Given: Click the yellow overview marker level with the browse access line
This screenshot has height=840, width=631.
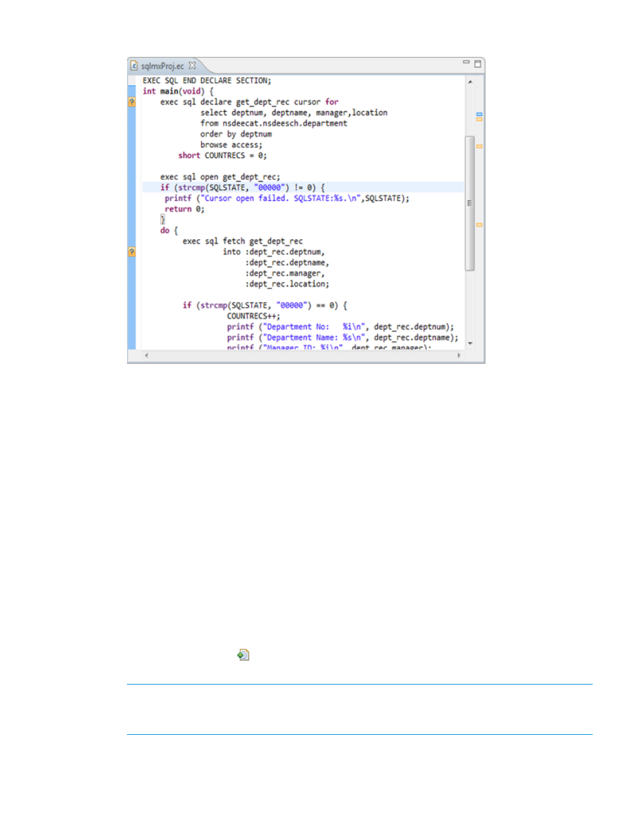Looking at the screenshot, I should 480,146.
